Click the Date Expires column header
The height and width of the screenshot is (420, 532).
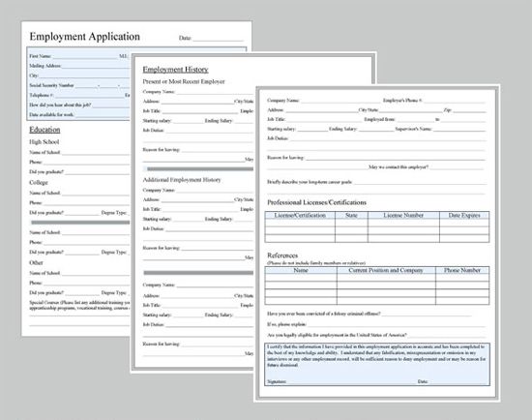click(x=464, y=215)
